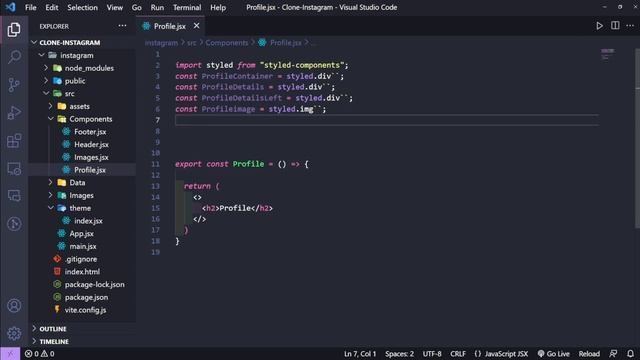This screenshot has width=640, height=360.
Task: Open the Run menu
Action: tap(157, 7)
